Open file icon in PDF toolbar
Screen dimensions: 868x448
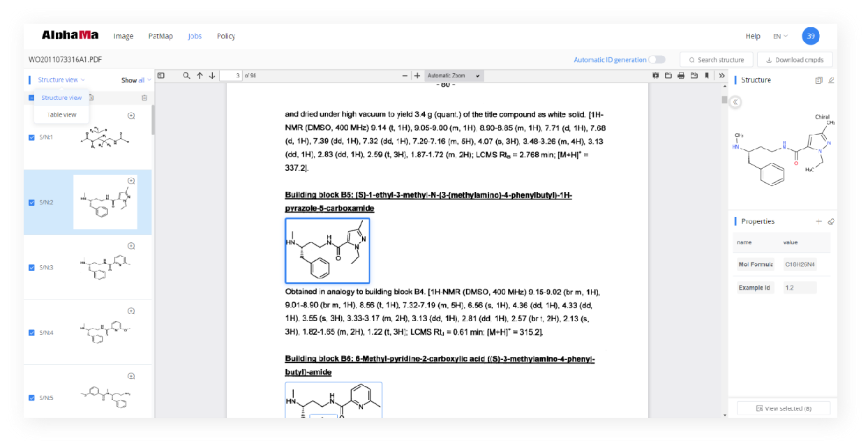(668, 75)
